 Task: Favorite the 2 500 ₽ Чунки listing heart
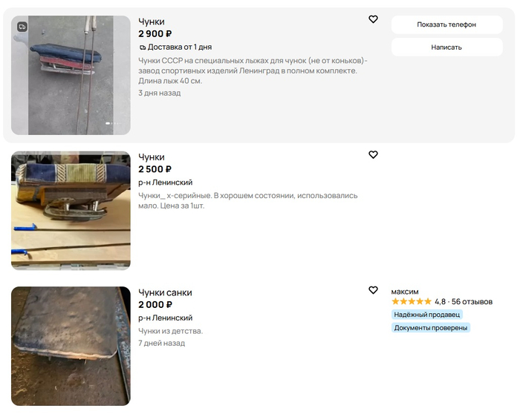point(373,154)
